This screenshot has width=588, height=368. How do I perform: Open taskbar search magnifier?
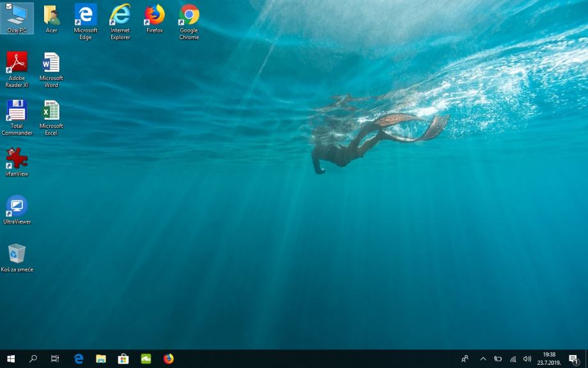(x=33, y=359)
